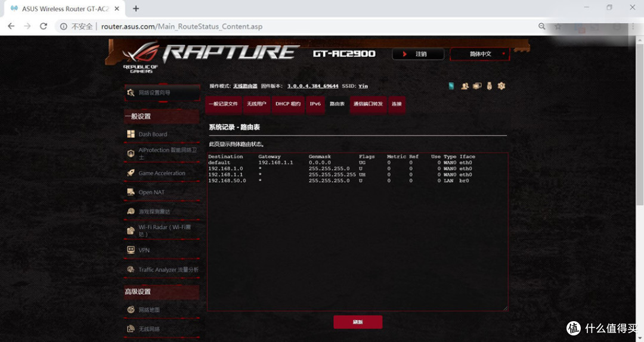Click the 注销 logout button
The height and width of the screenshot is (342, 644).
coord(418,54)
